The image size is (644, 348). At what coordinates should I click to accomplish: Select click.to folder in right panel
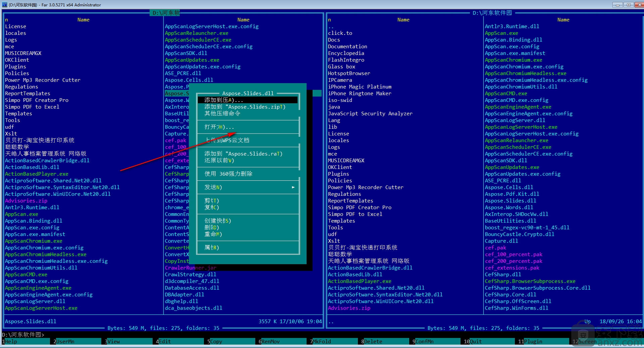[x=340, y=33]
